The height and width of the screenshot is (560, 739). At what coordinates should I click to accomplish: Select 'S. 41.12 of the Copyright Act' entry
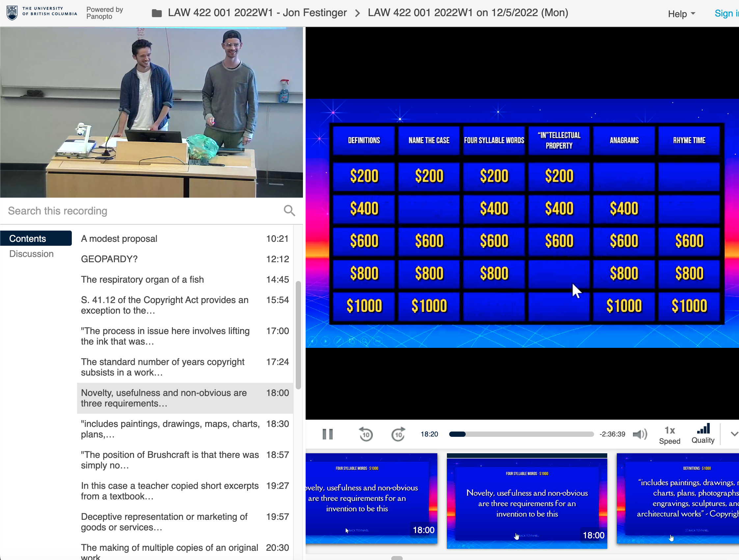(x=185, y=305)
